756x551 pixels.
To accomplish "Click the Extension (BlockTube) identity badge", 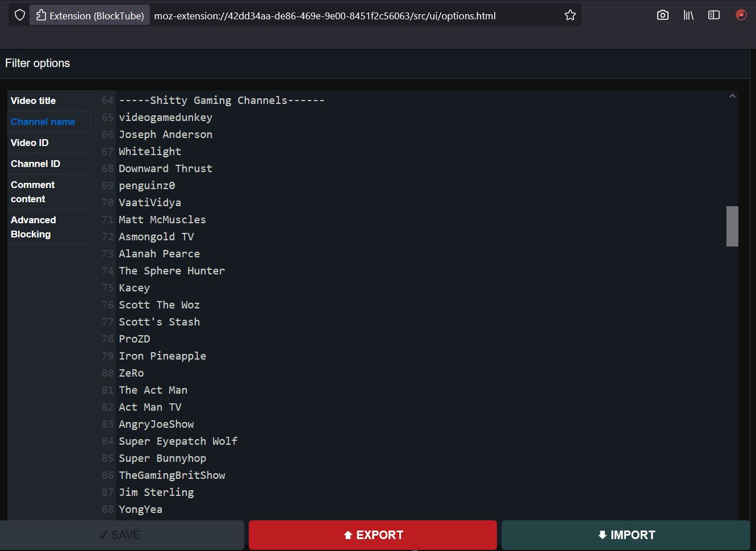I will [x=90, y=15].
